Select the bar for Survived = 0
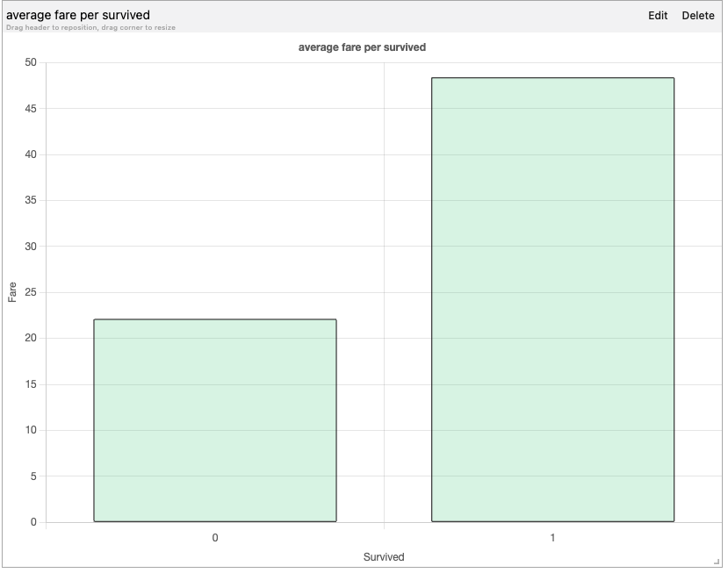The width and height of the screenshot is (728, 573). point(214,421)
